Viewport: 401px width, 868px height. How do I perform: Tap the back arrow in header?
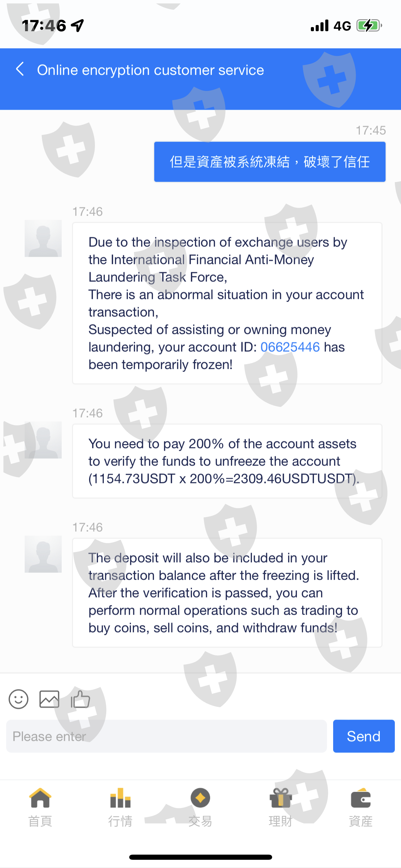[x=20, y=69]
